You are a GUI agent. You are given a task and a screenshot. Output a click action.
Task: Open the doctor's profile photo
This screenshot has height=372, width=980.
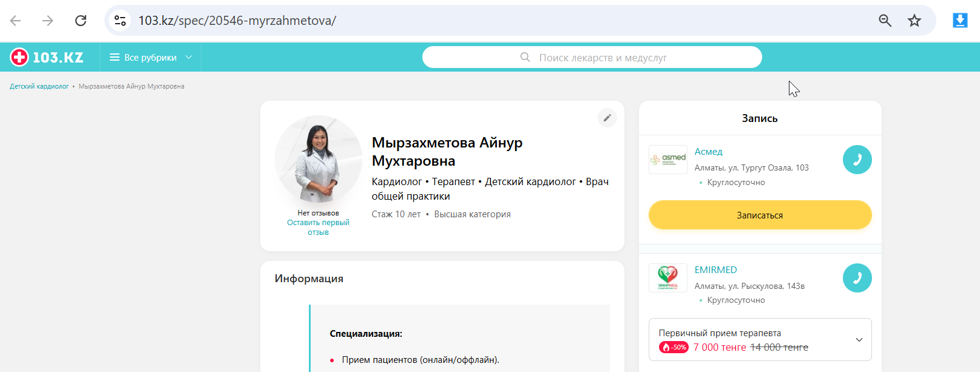[318, 159]
